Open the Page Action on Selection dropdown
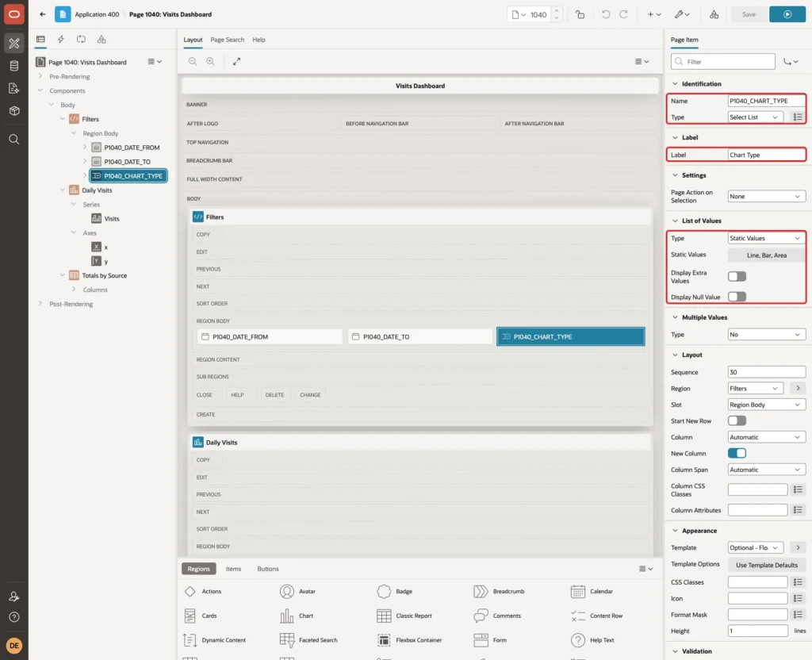 (767, 197)
